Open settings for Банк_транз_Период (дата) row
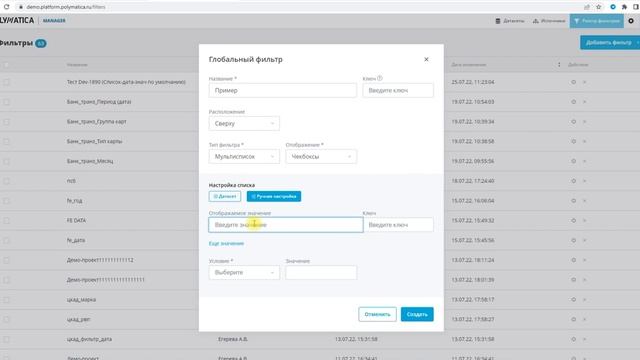The width and height of the screenshot is (640, 360). (573, 102)
